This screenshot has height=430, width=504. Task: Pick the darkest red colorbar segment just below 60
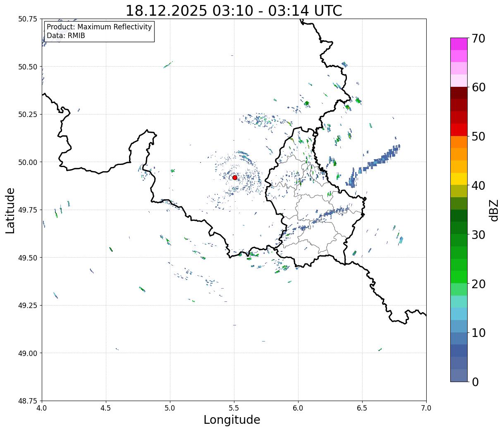click(x=459, y=93)
